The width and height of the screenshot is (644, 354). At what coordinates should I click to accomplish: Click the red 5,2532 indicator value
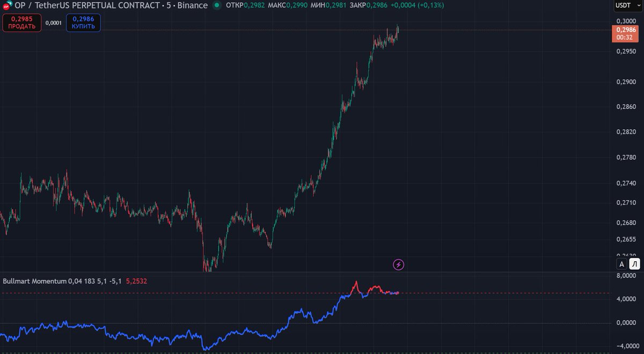click(x=136, y=281)
